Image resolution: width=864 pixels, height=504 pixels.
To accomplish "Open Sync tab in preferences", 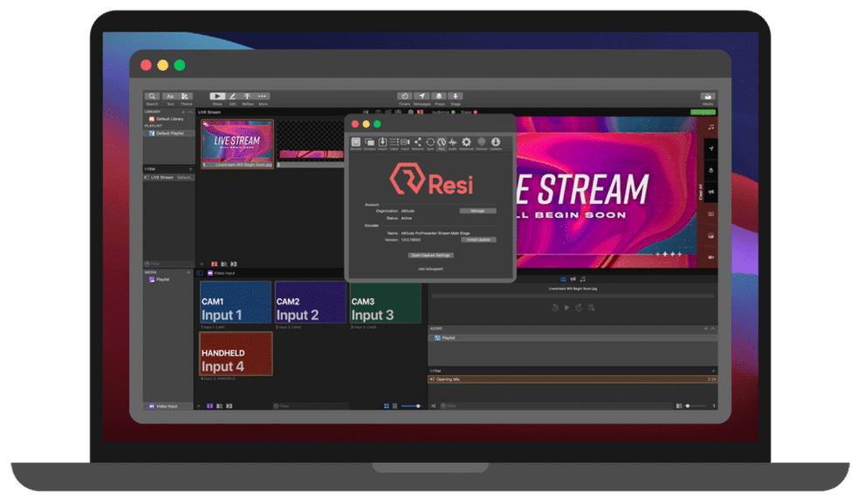I will pyautogui.click(x=430, y=143).
